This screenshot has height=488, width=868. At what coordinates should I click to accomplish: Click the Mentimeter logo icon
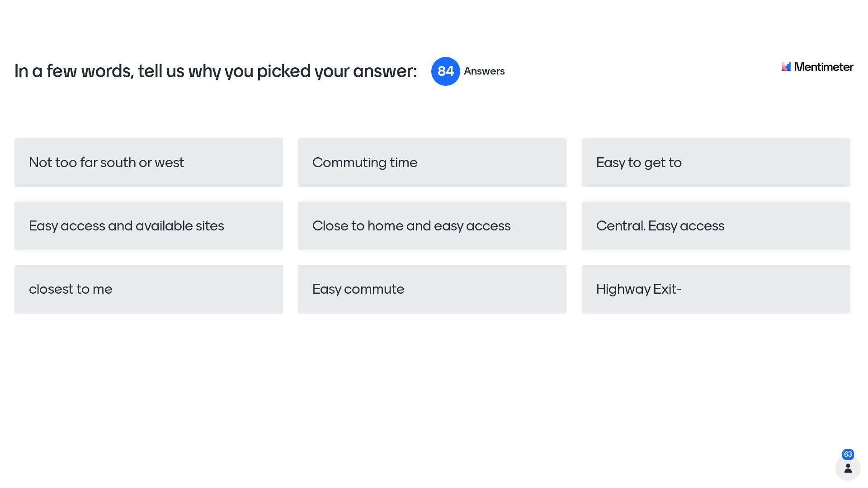coord(786,67)
